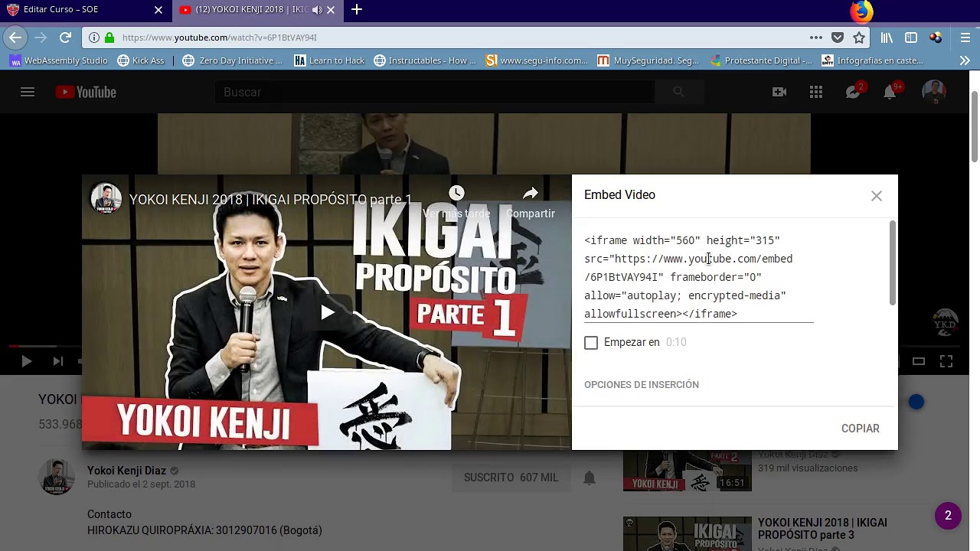Screen dimensions: 980x551
Task: Click the YouTube search magnifier button
Action: tap(678, 92)
